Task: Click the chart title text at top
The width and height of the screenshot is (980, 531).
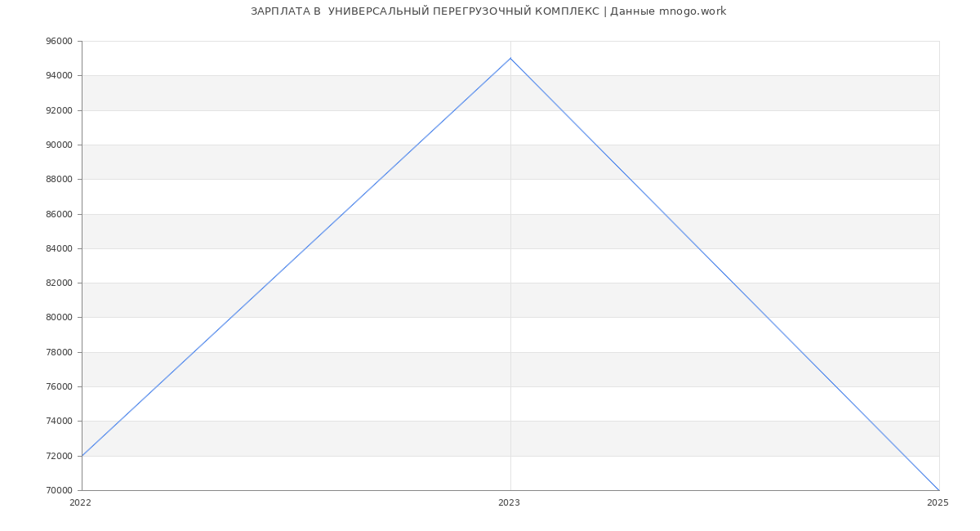Action: click(x=488, y=11)
